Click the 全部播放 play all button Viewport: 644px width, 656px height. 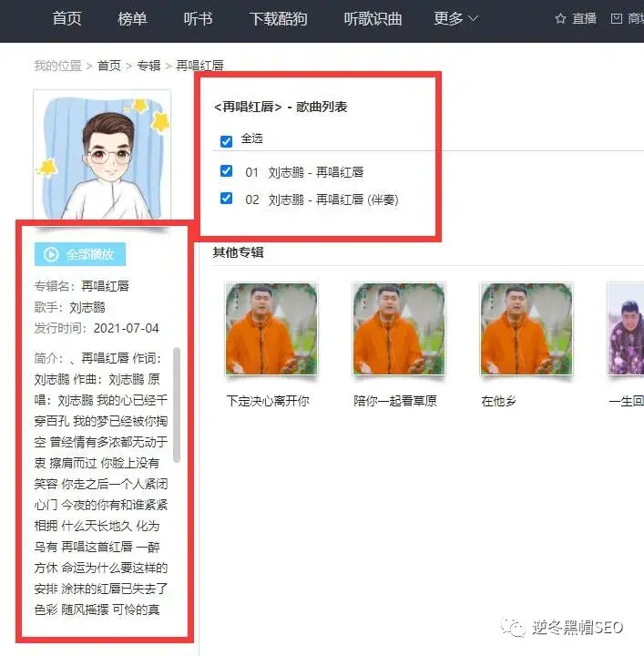pos(80,254)
